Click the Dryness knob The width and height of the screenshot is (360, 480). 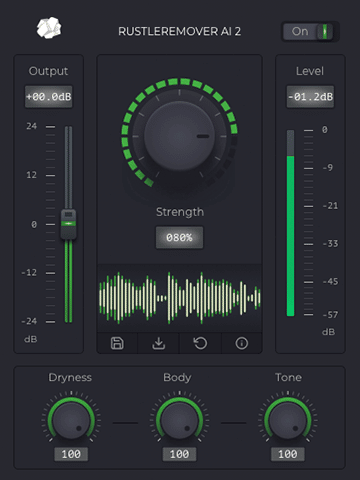71,421
